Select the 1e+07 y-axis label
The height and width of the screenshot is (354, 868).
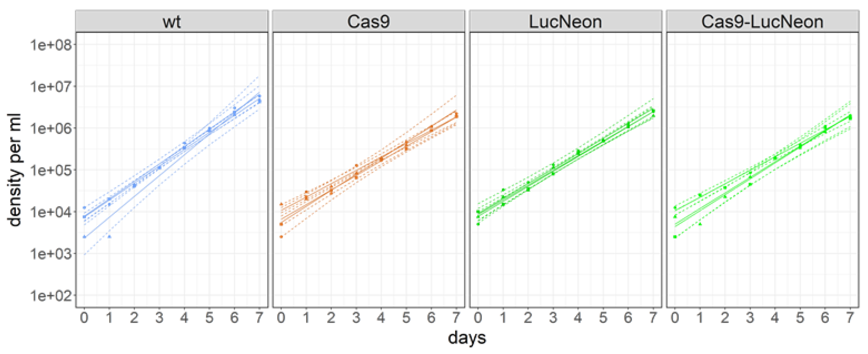pos(51,87)
